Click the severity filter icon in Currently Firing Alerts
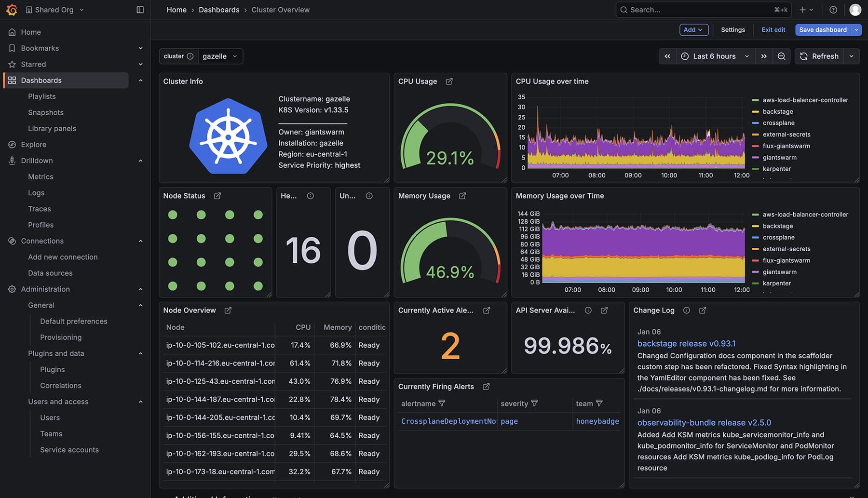Viewport: 868px width, 498px height. click(534, 404)
